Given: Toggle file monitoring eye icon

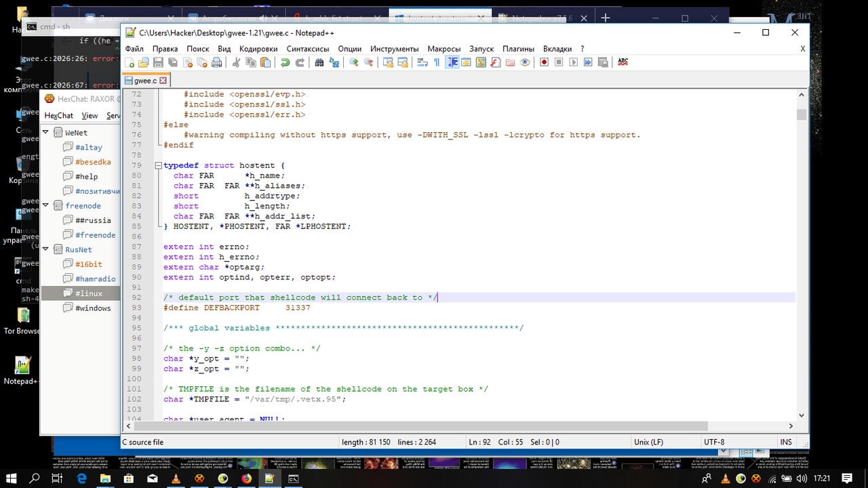Looking at the screenshot, I should [x=525, y=62].
